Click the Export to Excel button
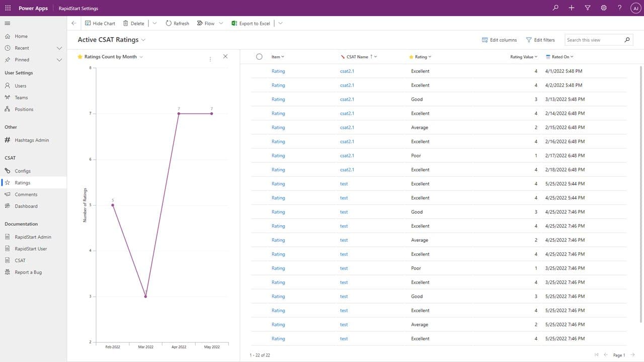The width and height of the screenshot is (644, 362). coord(251,24)
